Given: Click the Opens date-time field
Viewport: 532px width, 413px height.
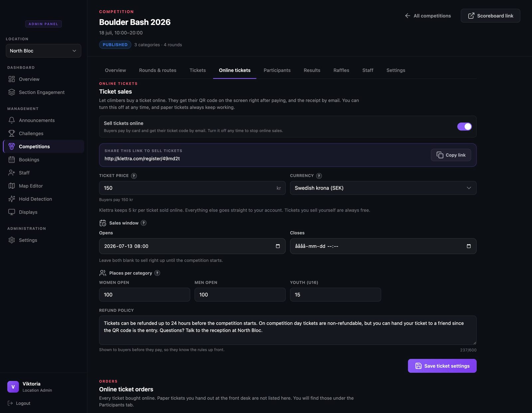Looking at the screenshot, I should pos(192,246).
